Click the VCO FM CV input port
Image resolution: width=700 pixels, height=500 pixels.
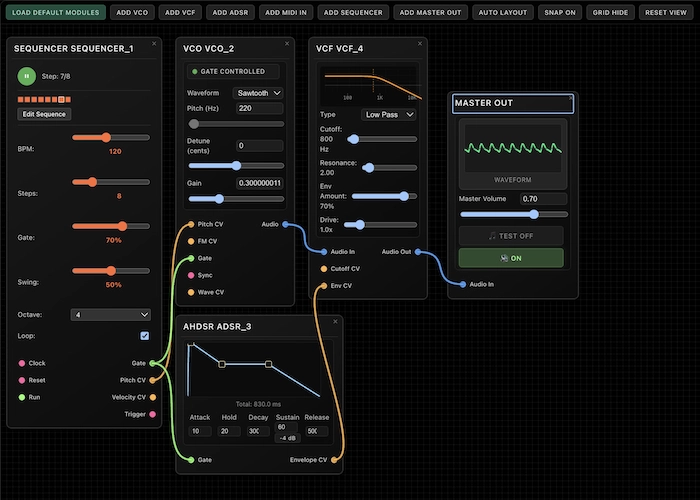pos(190,241)
